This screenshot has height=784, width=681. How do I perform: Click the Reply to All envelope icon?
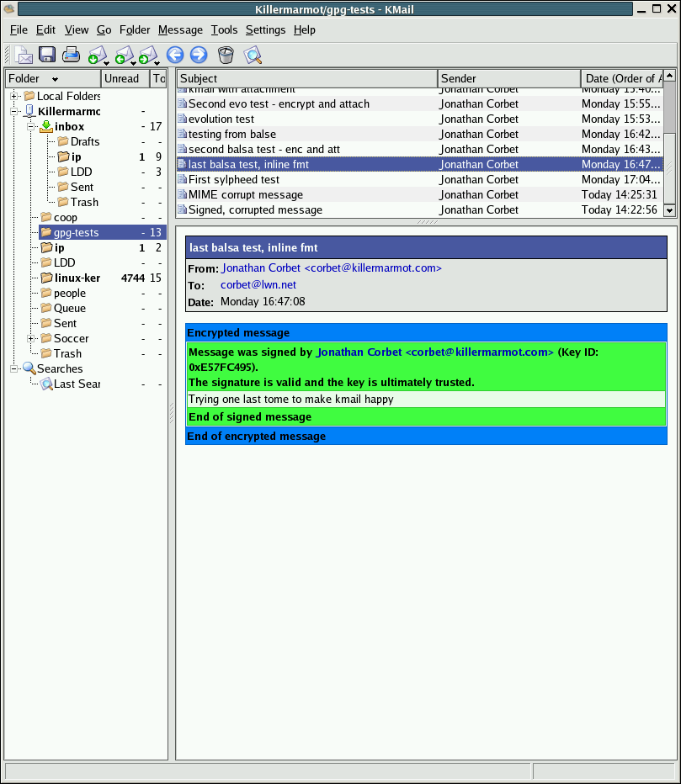tap(123, 55)
